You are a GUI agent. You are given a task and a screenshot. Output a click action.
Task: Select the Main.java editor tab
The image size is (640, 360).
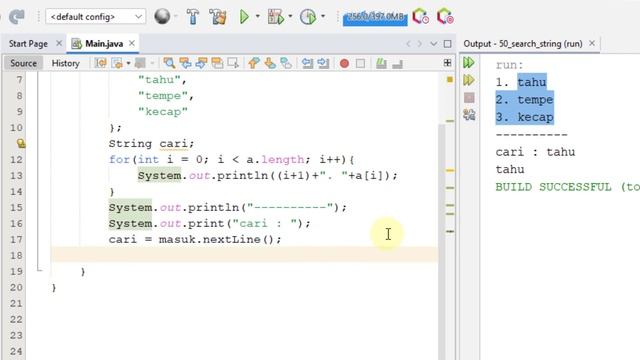[x=104, y=44]
